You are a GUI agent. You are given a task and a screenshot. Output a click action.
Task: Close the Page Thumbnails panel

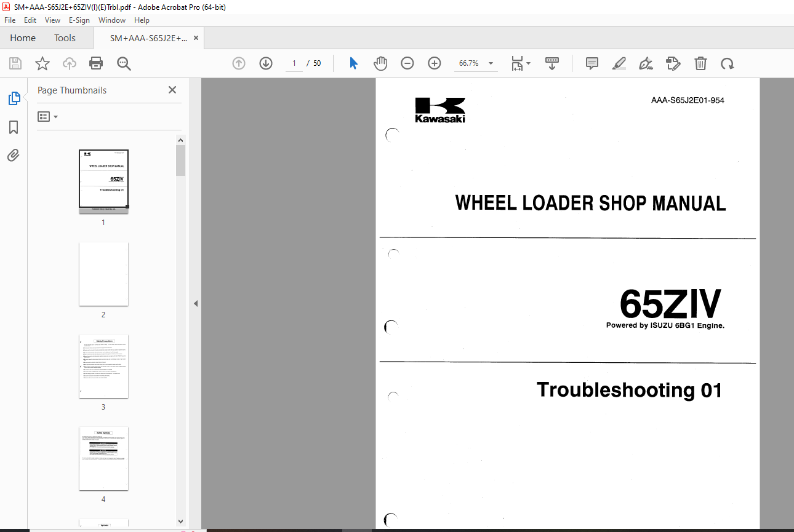click(172, 90)
